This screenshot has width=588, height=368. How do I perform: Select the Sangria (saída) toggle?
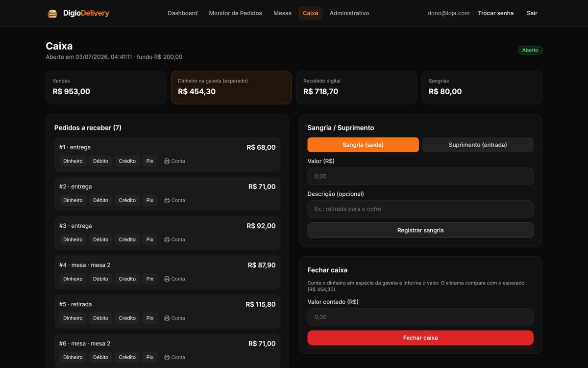[x=363, y=145]
